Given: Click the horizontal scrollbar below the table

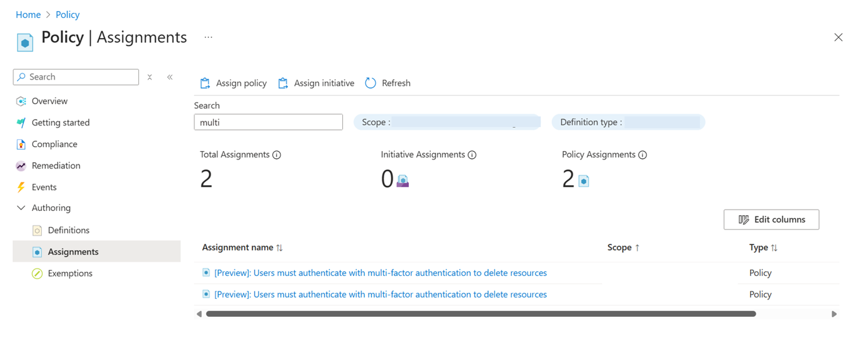Looking at the screenshot, I should [480, 314].
